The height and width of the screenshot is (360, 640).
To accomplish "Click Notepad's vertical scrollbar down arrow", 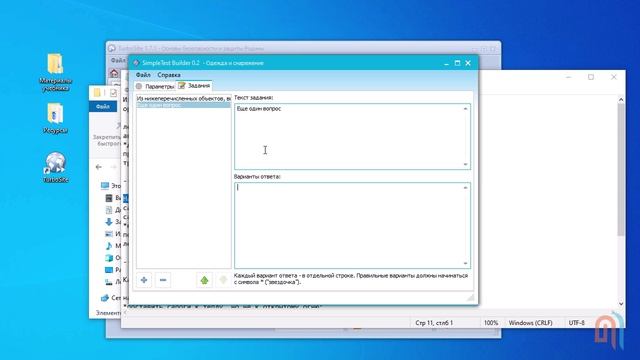I will pos(621,304).
